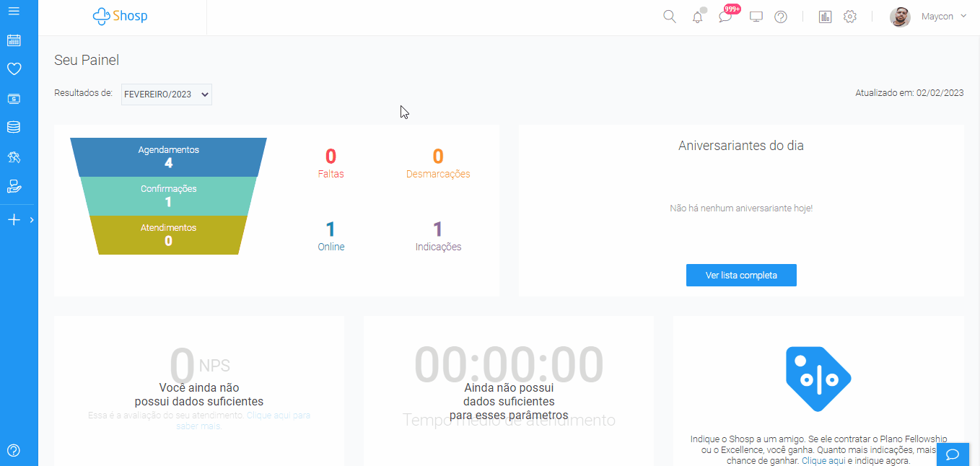Viewport: 980px width, 466px height.
Task: Open the FEVEREIRO/2023 results dropdown
Action: click(x=167, y=94)
